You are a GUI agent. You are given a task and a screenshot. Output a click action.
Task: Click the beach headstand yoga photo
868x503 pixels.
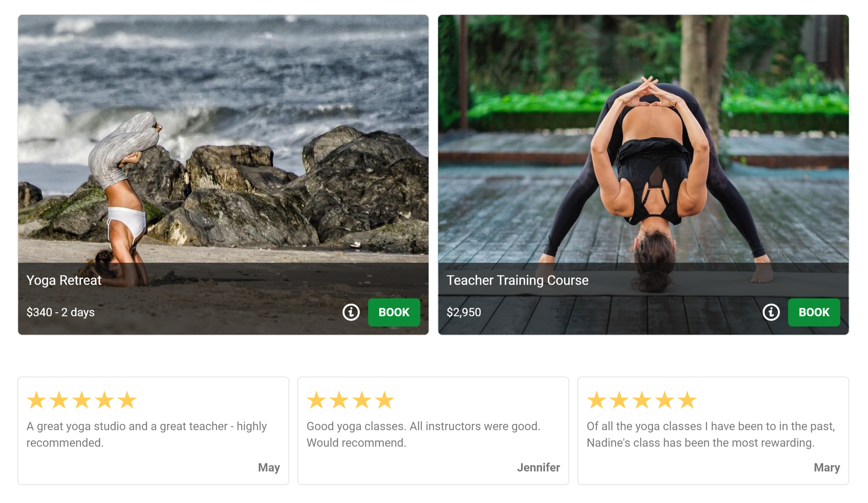[223, 138]
